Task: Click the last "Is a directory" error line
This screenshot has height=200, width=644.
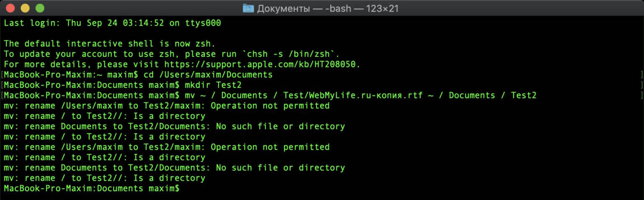Action: (104, 178)
